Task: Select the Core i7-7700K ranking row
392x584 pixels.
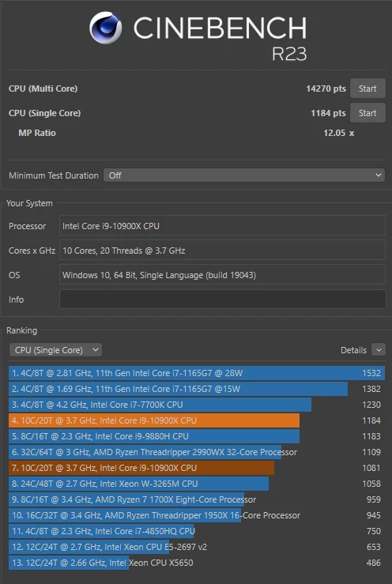Action: (x=197, y=405)
